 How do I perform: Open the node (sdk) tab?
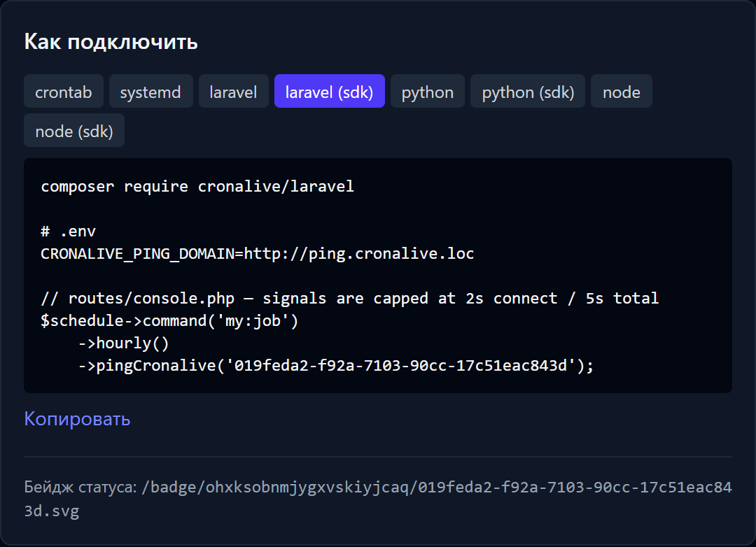pos(74,130)
